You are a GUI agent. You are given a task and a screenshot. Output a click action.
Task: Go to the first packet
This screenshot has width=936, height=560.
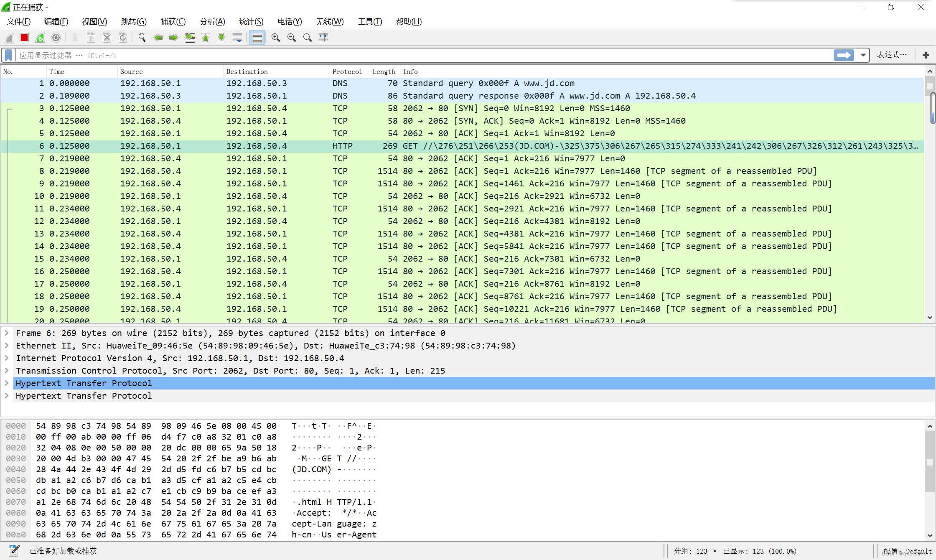pyautogui.click(x=206, y=38)
